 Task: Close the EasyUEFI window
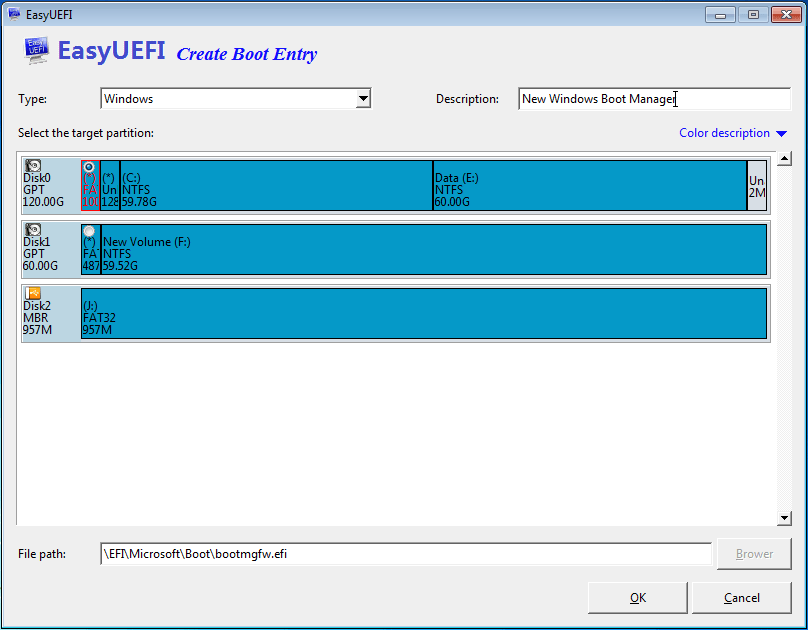(x=786, y=15)
